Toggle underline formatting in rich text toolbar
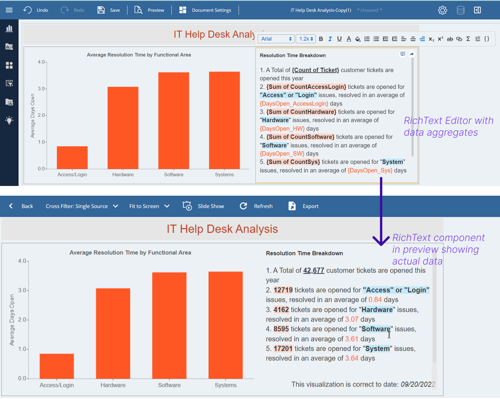Viewport: 500px width, 399px height. point(339,39)
